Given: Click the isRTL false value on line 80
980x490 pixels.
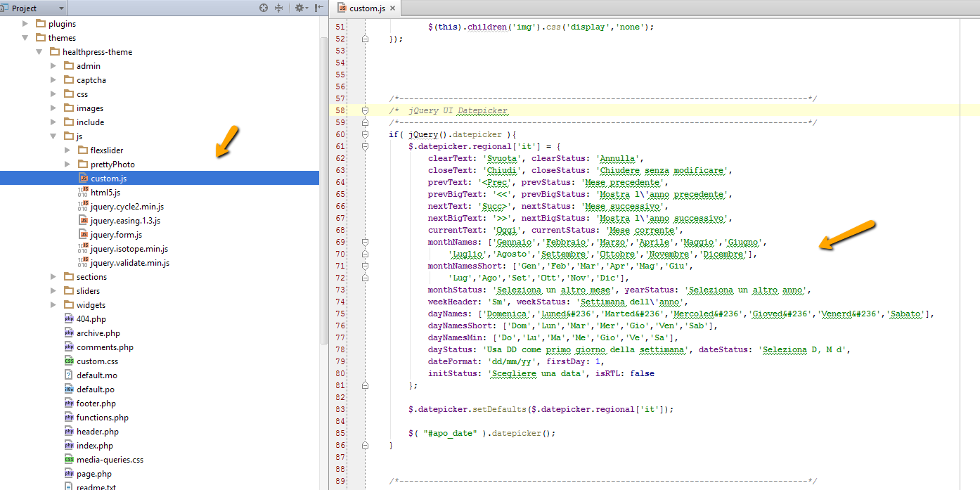Looking at the screenshot, I should click(643, 373).
